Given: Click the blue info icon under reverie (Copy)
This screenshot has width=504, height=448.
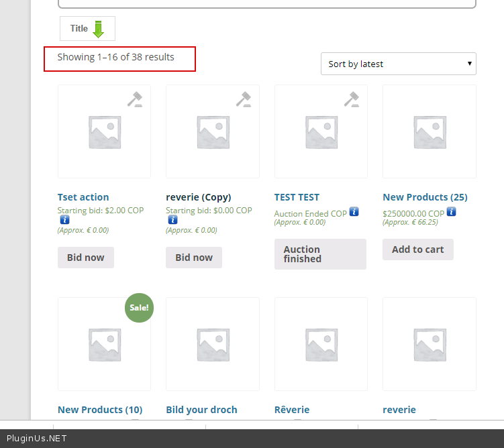Looking at the screenshot, I should point(171,220).
